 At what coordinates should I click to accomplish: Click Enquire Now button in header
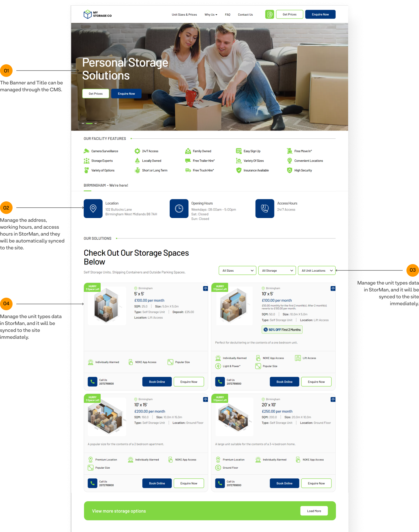click(320, 14)
